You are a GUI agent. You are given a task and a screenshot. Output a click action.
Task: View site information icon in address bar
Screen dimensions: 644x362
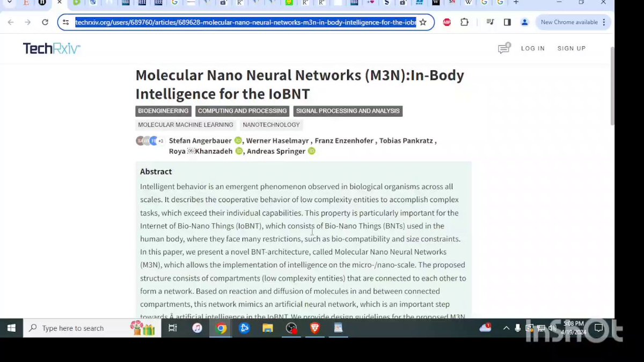[66, 23]
